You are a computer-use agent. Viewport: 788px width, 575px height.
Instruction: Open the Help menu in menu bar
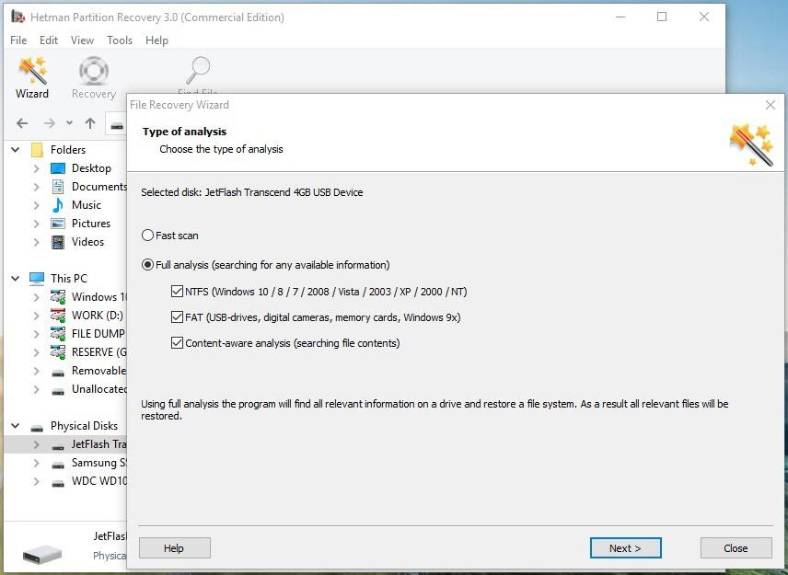click(157, 40)
